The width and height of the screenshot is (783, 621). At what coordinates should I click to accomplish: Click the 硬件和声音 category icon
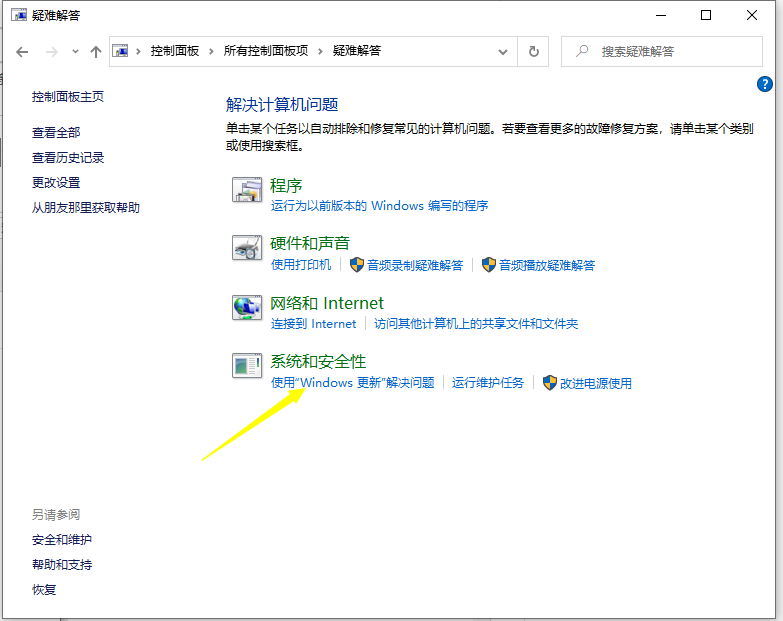[247, 248]
